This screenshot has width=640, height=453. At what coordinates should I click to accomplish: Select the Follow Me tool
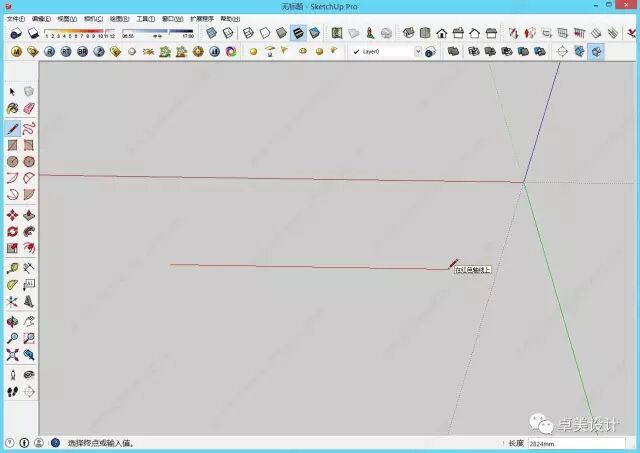pos(29,232)
